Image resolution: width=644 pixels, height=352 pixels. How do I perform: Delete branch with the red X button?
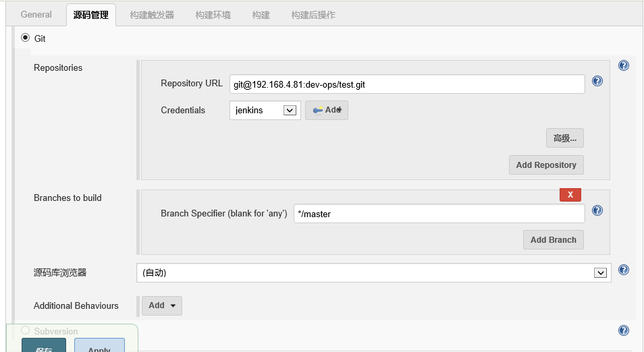(x=570, y=195)
